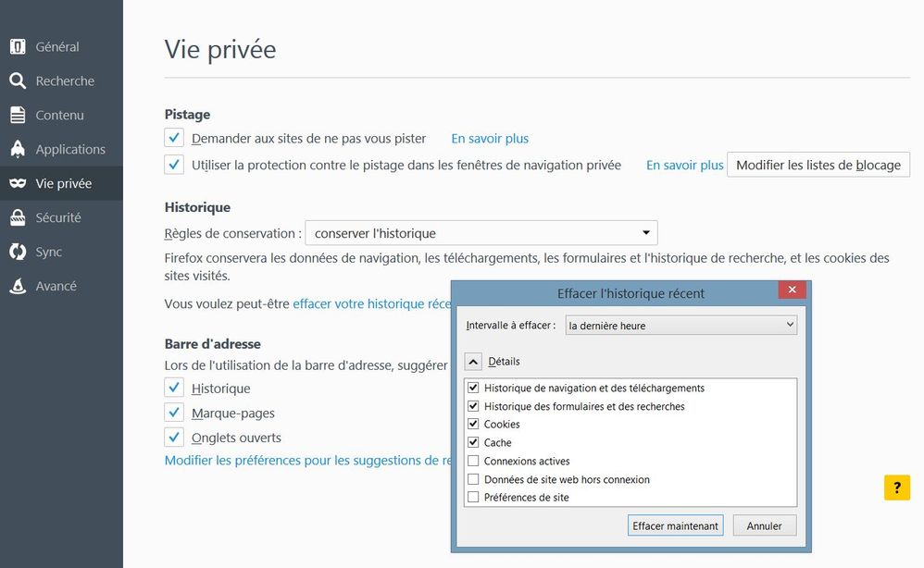The height and width of the screenshot is (568, 924).
Task: Click the Sécurité padlock icon
Action: (x=18, y=218)
